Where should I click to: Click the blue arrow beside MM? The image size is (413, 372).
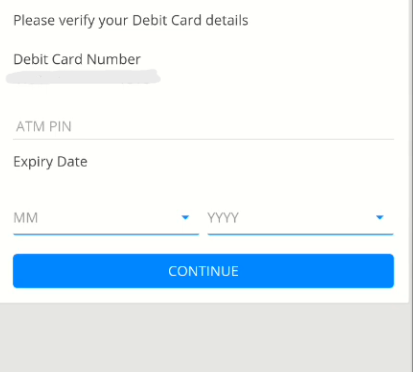tap(185, 217)
